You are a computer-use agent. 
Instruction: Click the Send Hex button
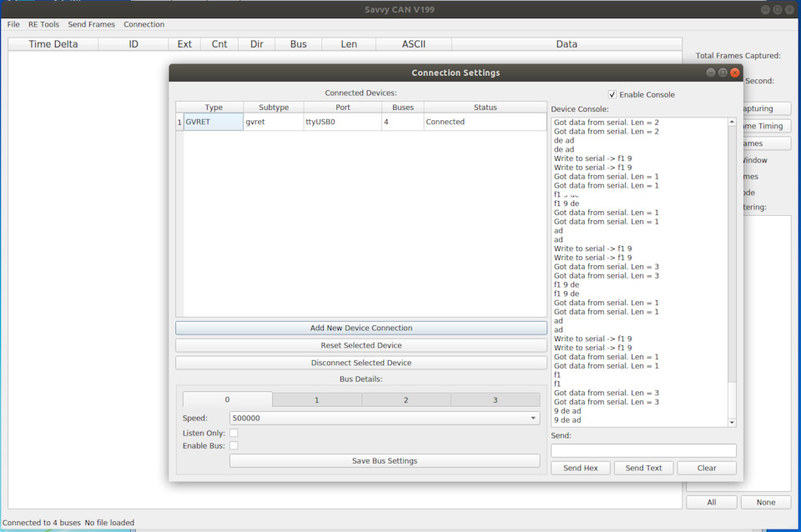point(581,468)
